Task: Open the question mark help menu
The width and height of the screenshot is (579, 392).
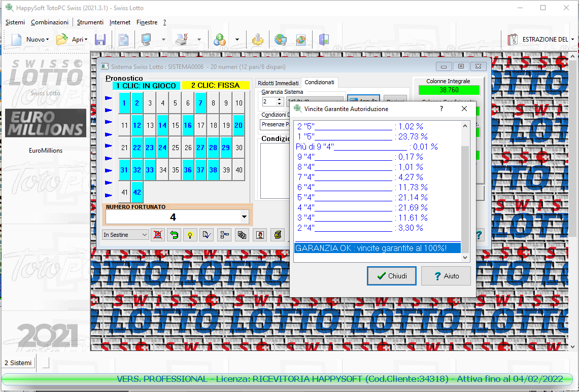Action: pyautogui.click(x=165, y=22)
